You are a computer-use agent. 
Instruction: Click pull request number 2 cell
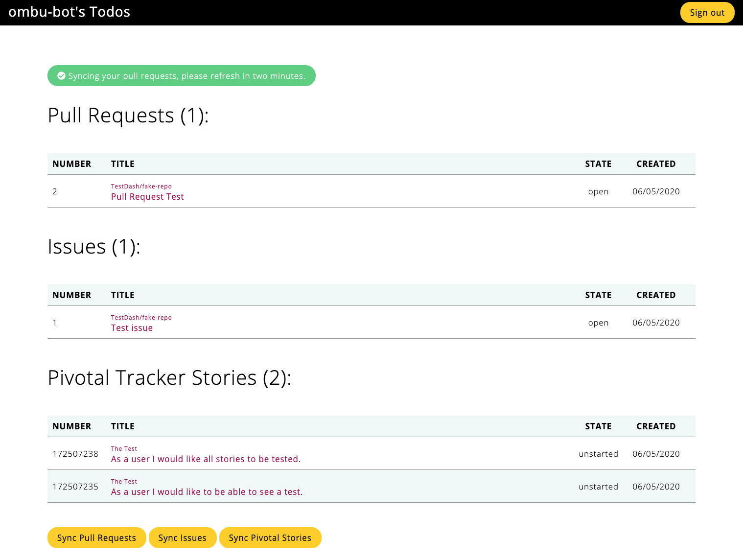pos(55,191)
